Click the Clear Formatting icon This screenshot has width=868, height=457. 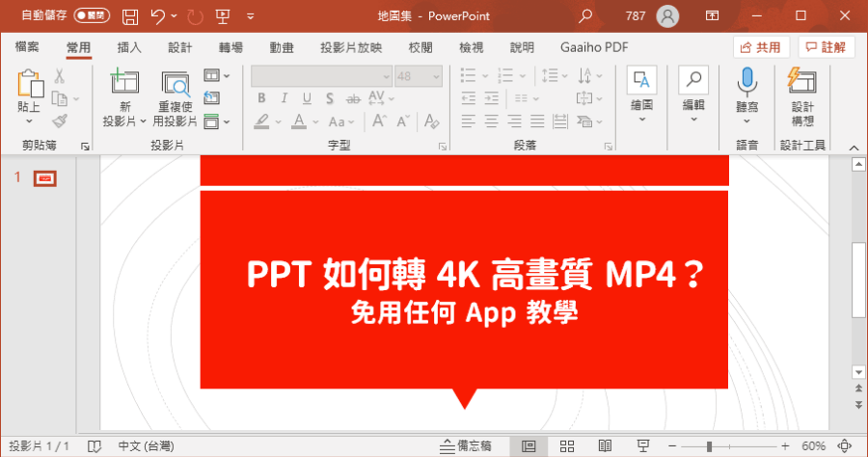coord(432,121)
